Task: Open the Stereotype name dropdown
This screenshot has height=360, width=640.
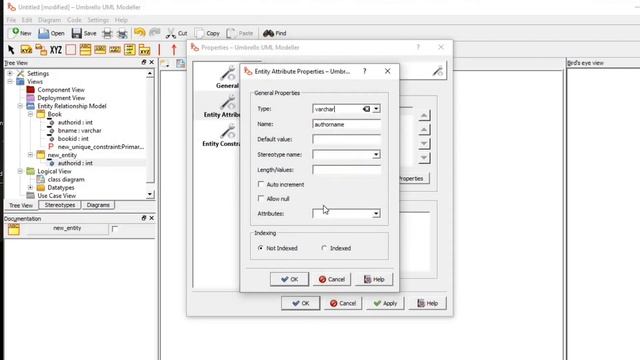Action: (x=376, y=155)
